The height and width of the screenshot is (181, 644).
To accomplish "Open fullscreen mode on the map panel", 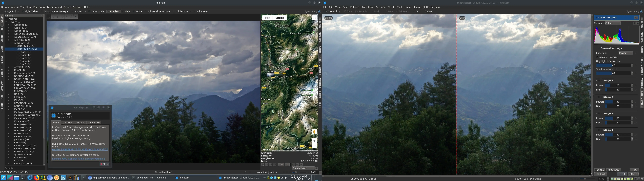I will pyautogui.click(x=314, y=18).
